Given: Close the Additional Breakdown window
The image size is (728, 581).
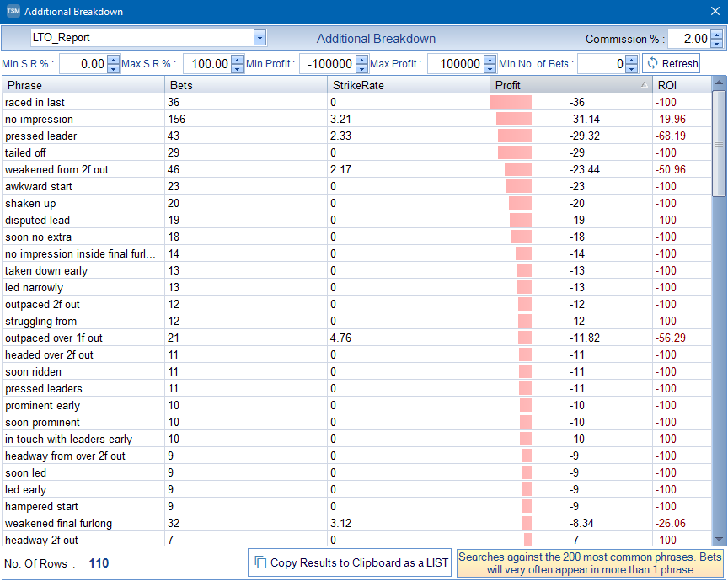Looking at the screenshot, I should 715,12.
